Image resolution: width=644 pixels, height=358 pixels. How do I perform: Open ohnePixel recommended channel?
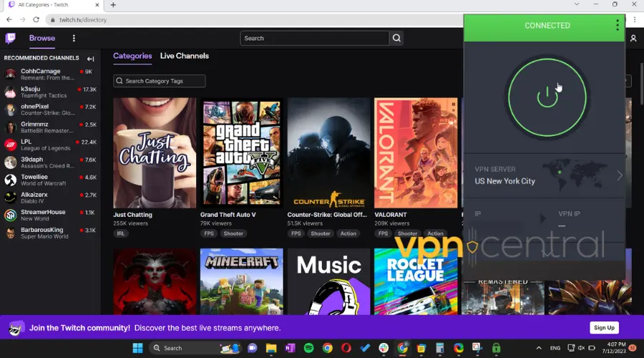50,110
